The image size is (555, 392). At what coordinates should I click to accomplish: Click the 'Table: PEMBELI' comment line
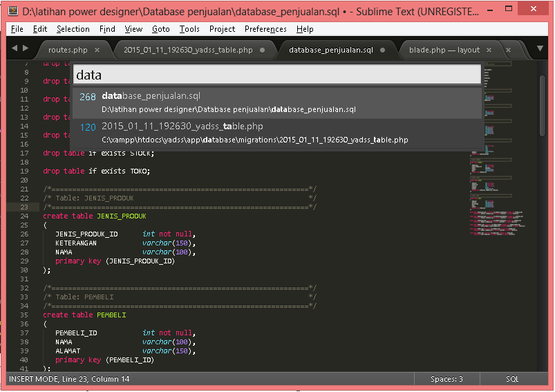(x=180, y=297)
